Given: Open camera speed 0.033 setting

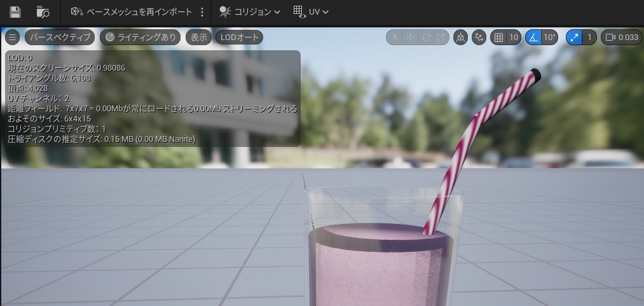Looking at the screenshot, I should point(621,38).
